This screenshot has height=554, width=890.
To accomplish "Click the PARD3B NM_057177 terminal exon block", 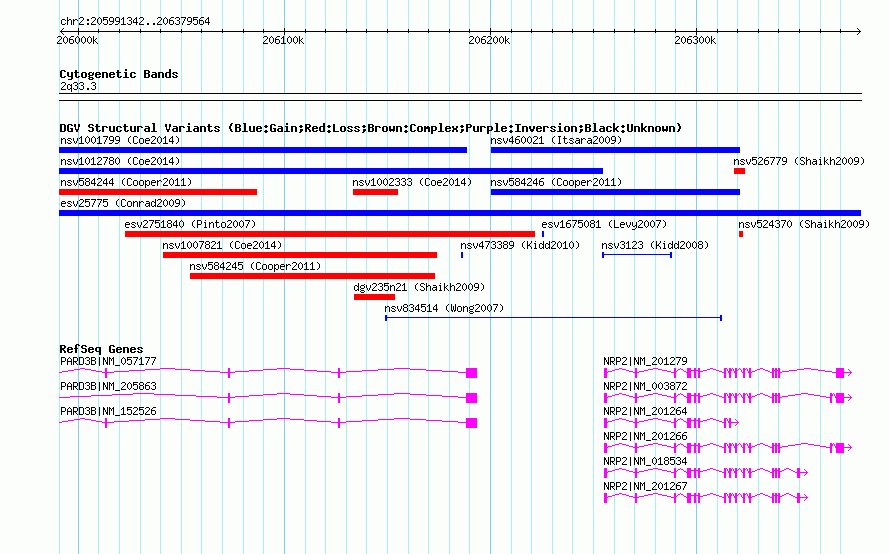I will pos(471,373).
